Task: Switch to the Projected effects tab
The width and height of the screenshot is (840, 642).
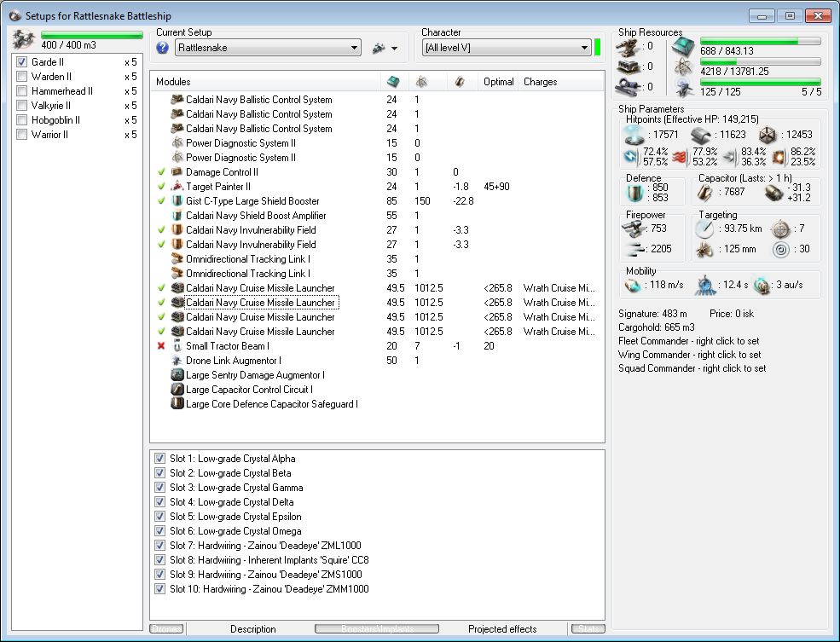Action: [x=502, y=628]
